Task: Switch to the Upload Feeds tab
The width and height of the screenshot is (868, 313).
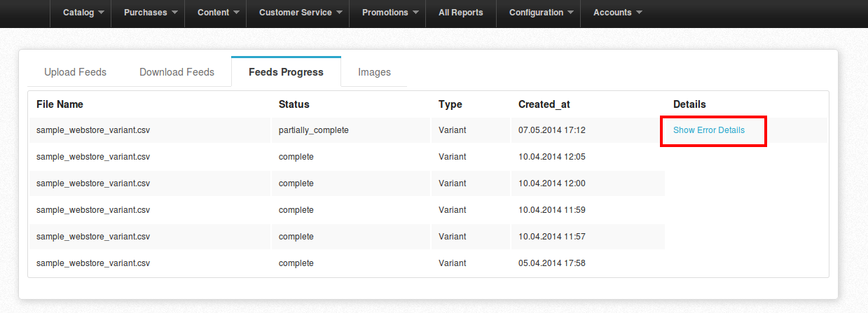Action: point(75,72)
